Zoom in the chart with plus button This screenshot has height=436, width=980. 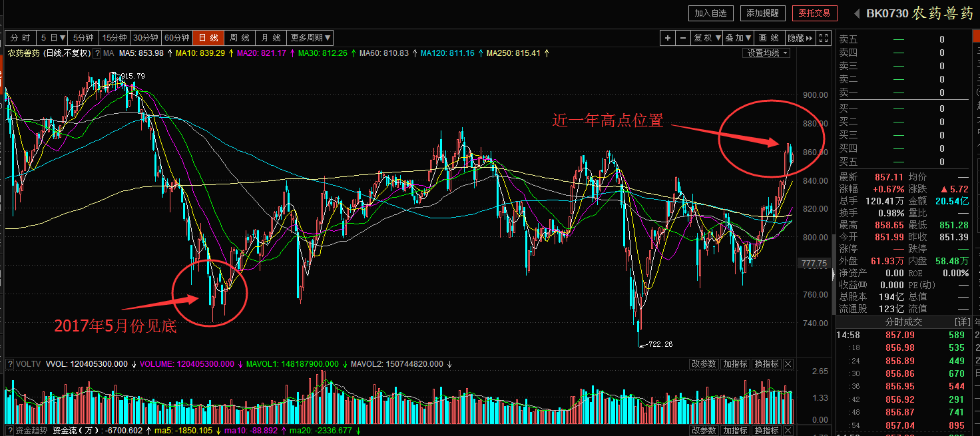(668, 38)
